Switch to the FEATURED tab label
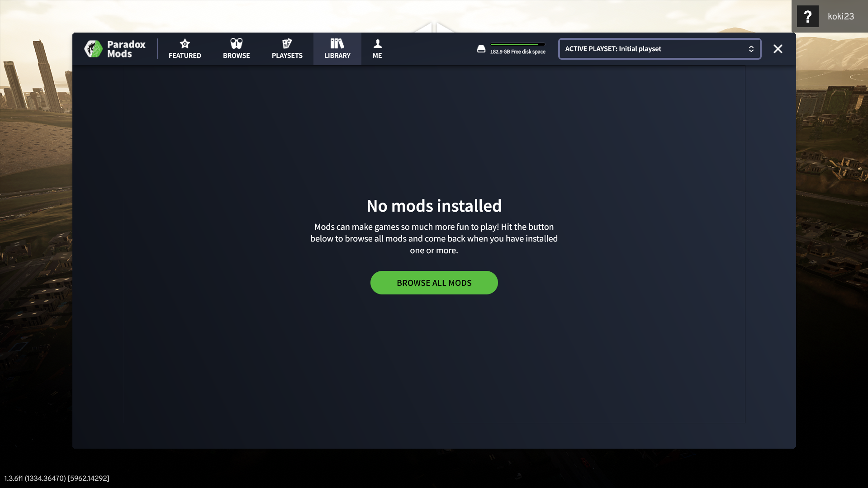868x488 pixels. 185,56
